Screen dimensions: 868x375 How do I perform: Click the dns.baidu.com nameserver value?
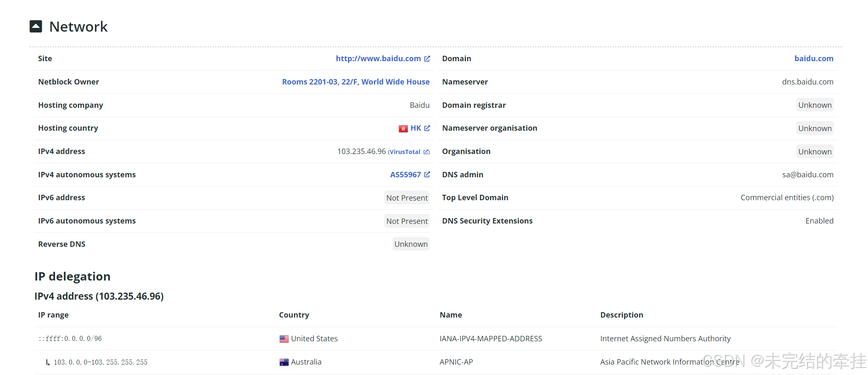tap(808, 82)
